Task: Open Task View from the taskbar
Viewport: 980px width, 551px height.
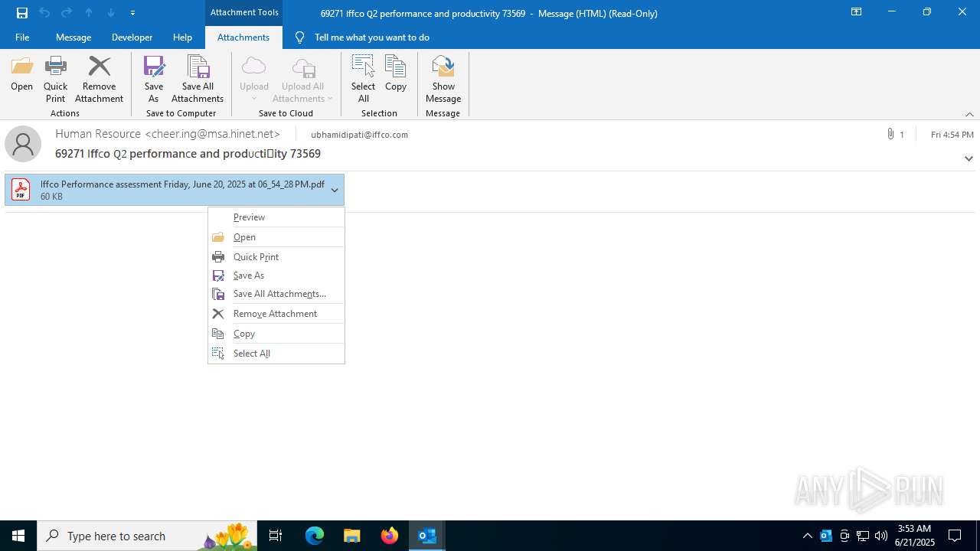Action: coord(276,536)
